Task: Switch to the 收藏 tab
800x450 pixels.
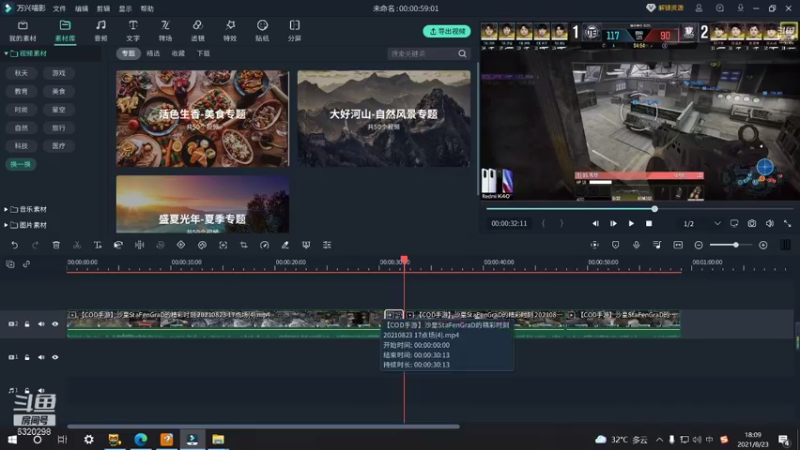Action: click(178, 54)
